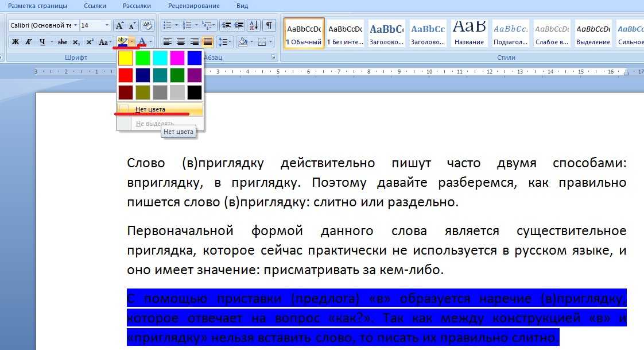Open the Вид tab
This screenshot has height=350, width=644.
point(242,6)
